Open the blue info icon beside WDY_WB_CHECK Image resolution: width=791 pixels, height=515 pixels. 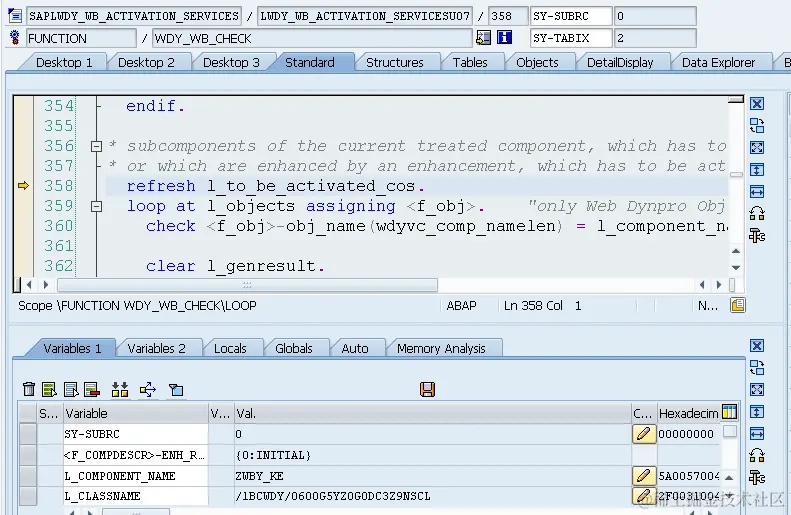point(504,37)
